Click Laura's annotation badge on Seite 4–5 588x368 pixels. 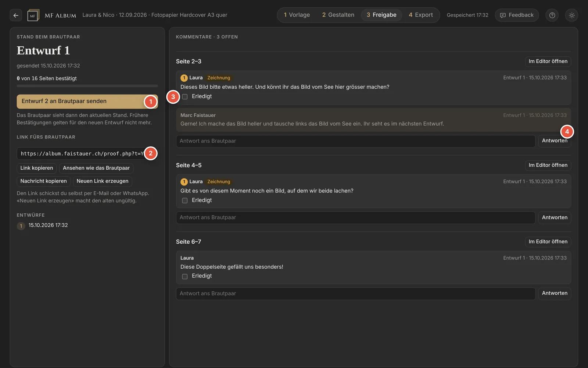point(184,182)
